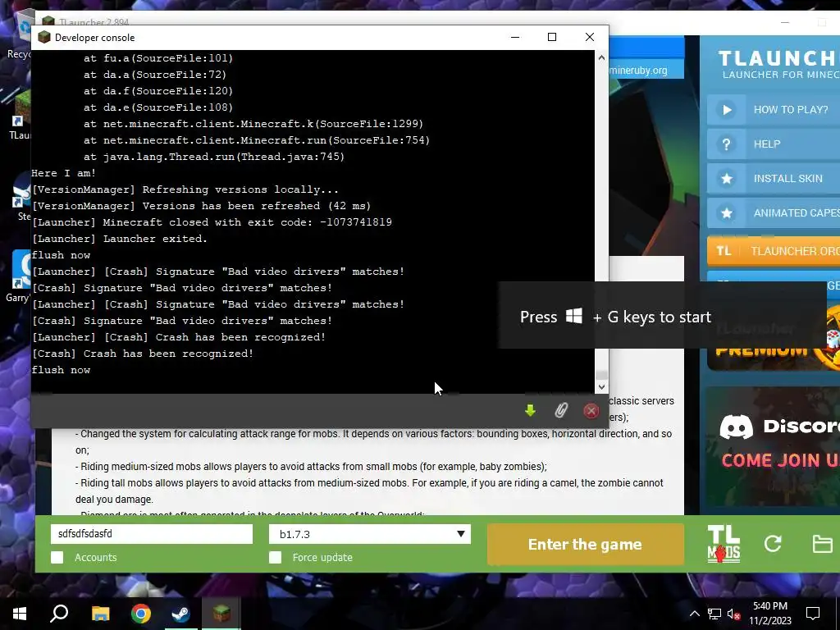Click the Discord logo in the sidebar banner
Image resolution: width=840 pixels, height=630 pixels.
pyautogui.click(x=736, y=427)
